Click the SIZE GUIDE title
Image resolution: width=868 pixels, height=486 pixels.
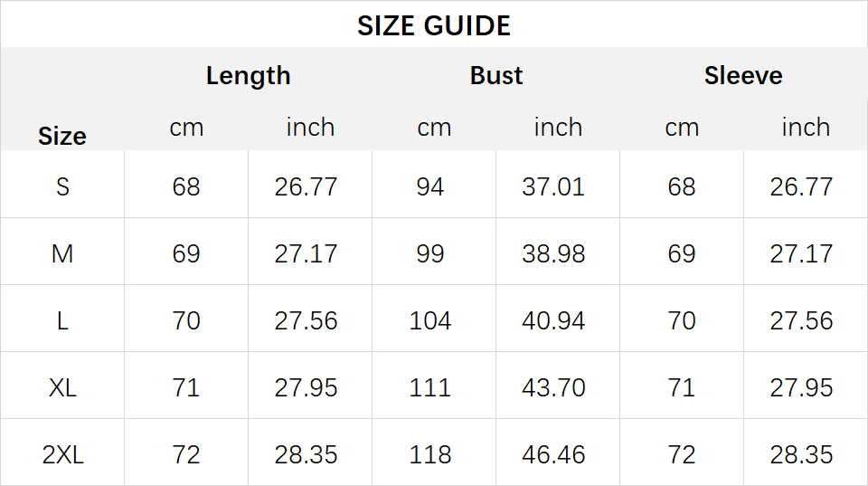point(433,25)
